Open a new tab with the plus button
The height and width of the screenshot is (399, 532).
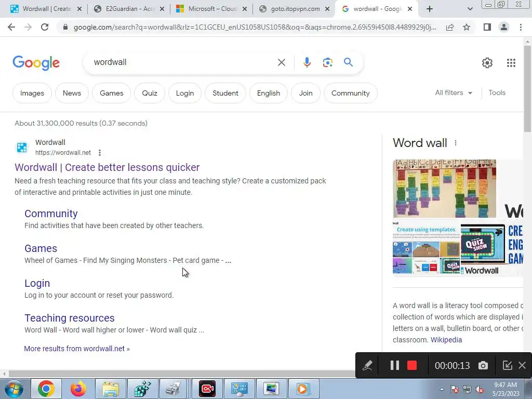pyautogui.click(x=430, y=9)
